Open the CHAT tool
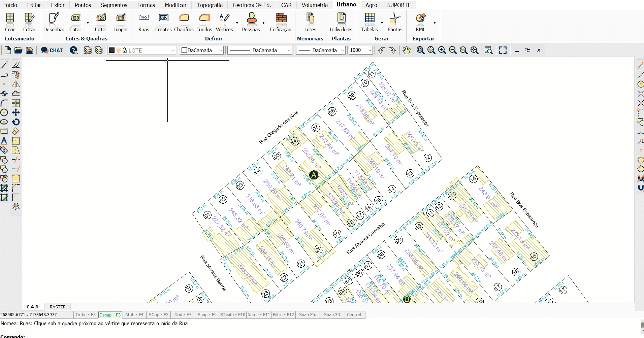Image resolution: width=644 pixels, height=338 pixels. (52, 50)
